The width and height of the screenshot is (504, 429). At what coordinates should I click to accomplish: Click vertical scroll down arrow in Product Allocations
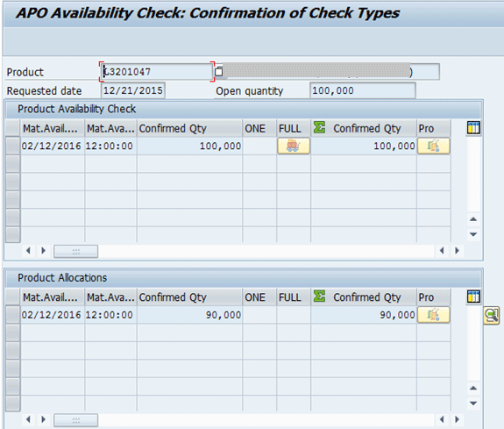tap(473, 403)
